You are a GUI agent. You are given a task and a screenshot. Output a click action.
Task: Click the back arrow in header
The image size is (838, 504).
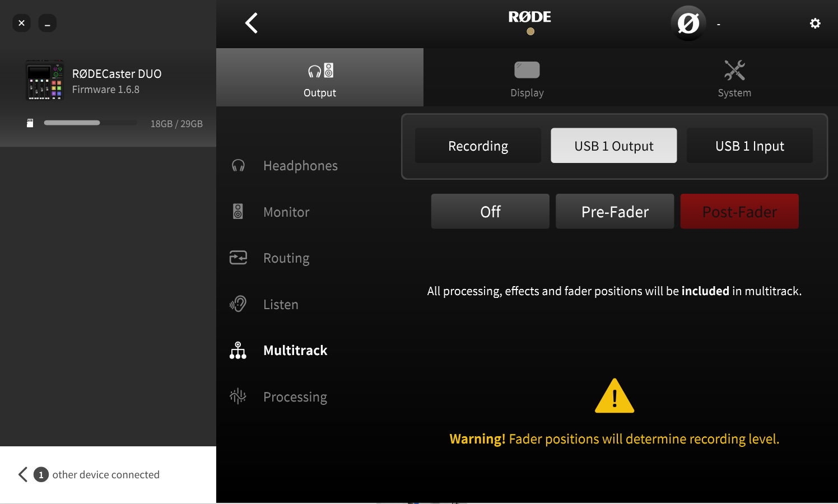pyautogui.click(x=252, y=23)
